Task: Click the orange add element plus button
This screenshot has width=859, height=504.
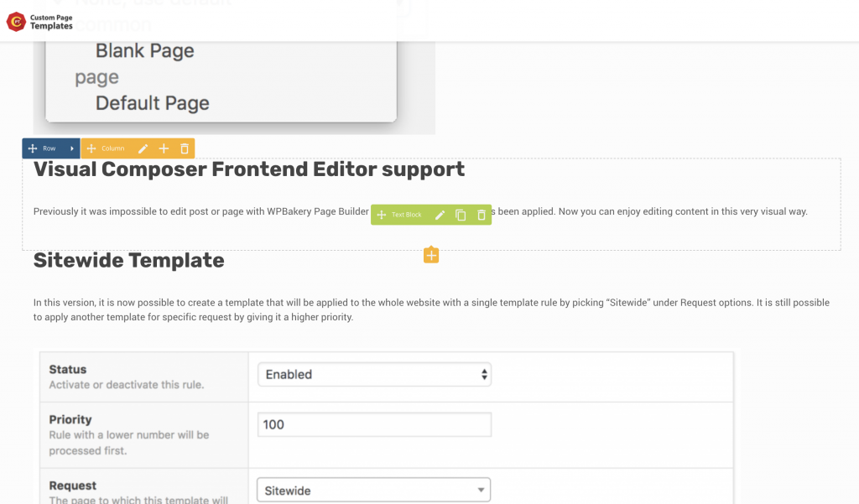Action: pyautogui.click(x=431, y=255)
